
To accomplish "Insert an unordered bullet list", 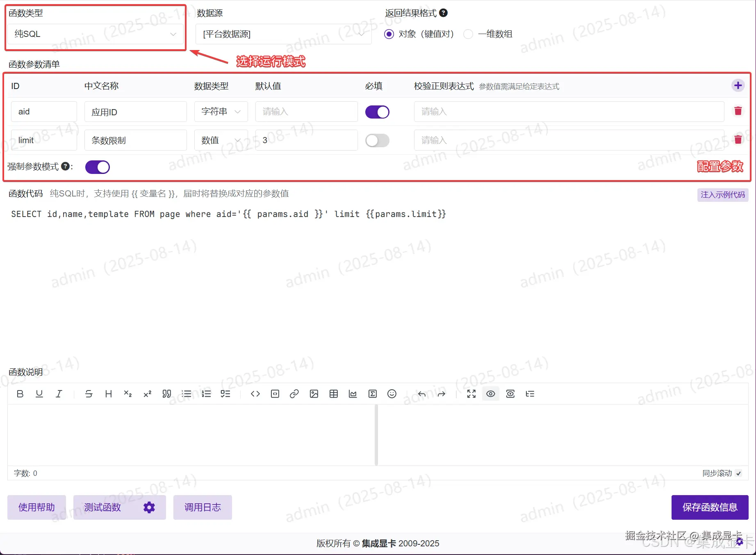I will [x=186, y=394].
